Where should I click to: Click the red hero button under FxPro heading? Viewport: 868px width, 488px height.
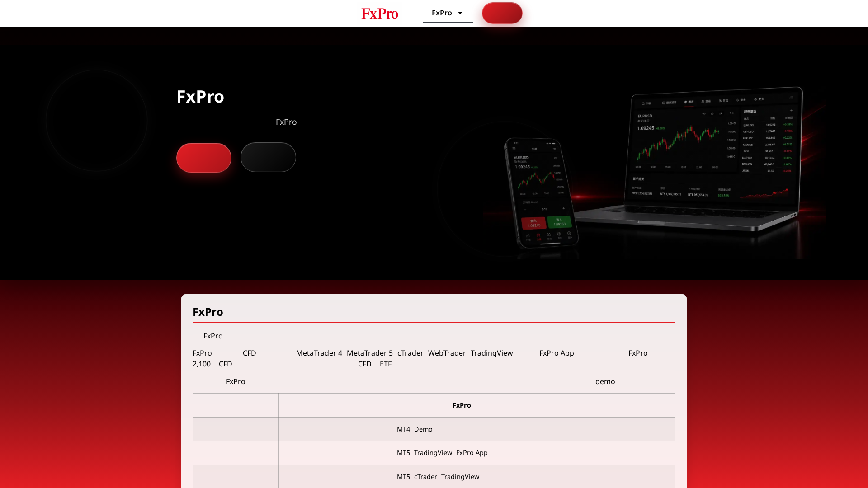coord(204,158)
